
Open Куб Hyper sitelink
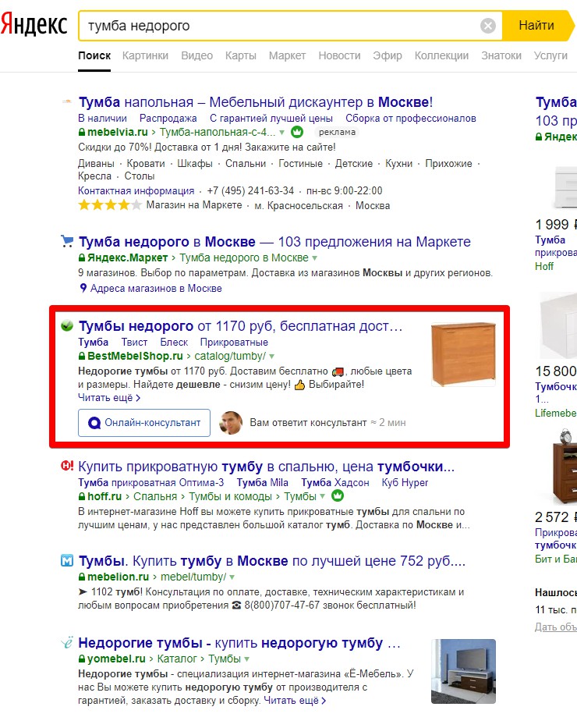405,483
